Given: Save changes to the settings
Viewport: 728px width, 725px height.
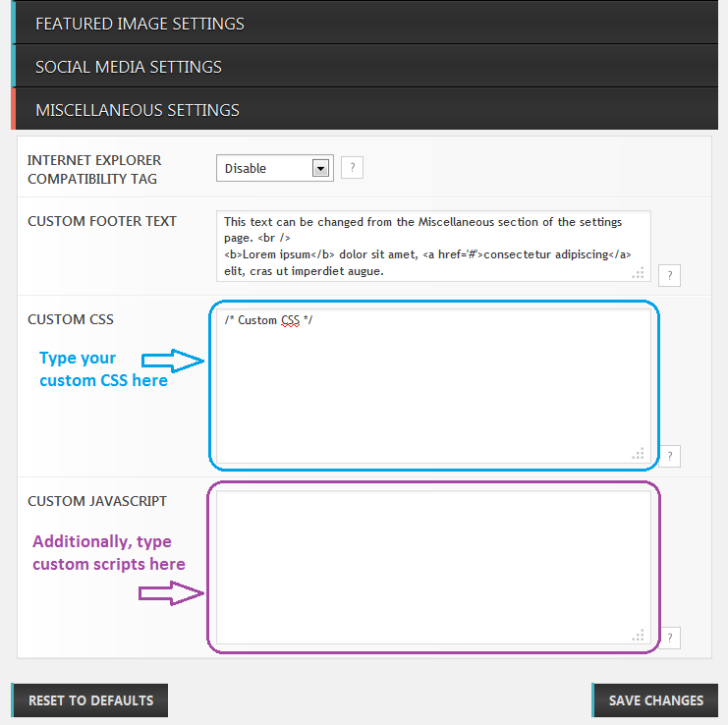Looking at the screenshot, I should [655, 700].
